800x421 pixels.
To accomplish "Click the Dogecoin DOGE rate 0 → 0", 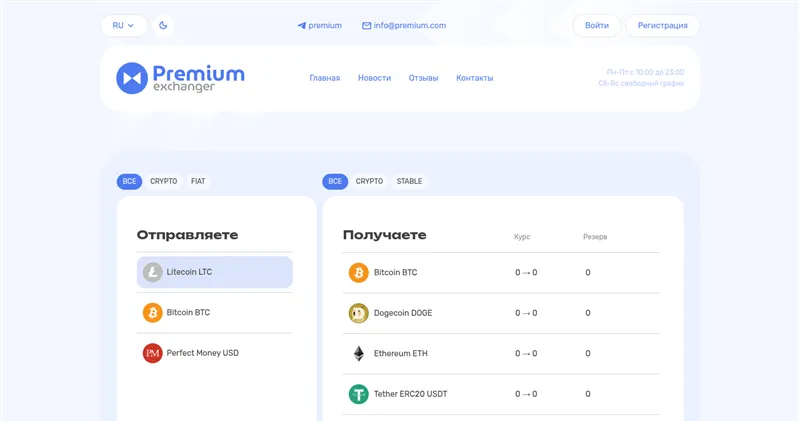I will coord(526,313).
